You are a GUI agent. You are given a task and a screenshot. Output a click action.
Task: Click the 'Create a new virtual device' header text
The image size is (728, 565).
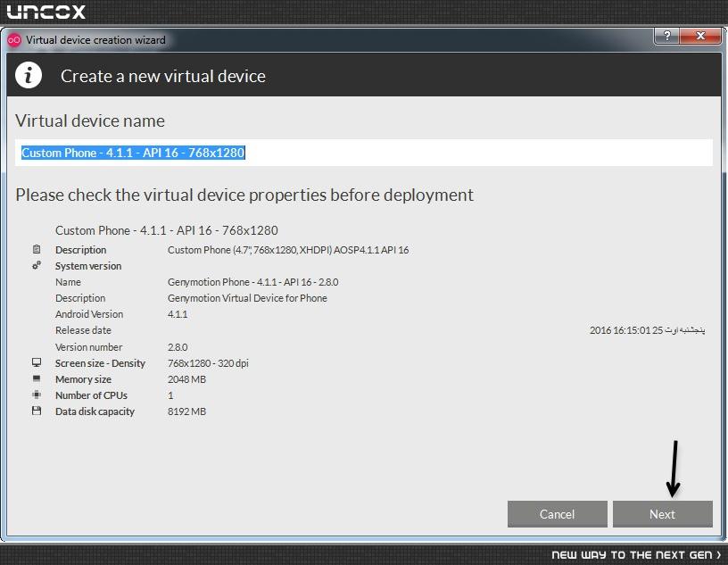(x=163, y=76)
